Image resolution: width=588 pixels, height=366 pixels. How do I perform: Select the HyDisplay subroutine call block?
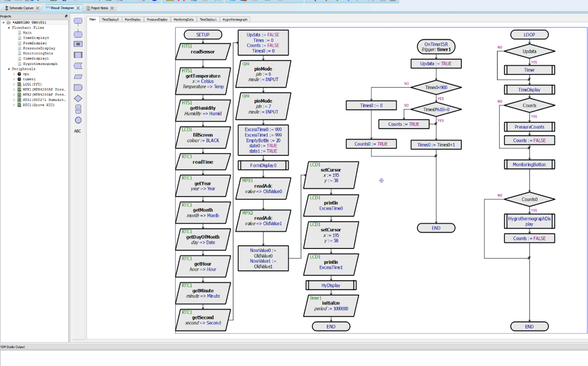coord(331,285)
